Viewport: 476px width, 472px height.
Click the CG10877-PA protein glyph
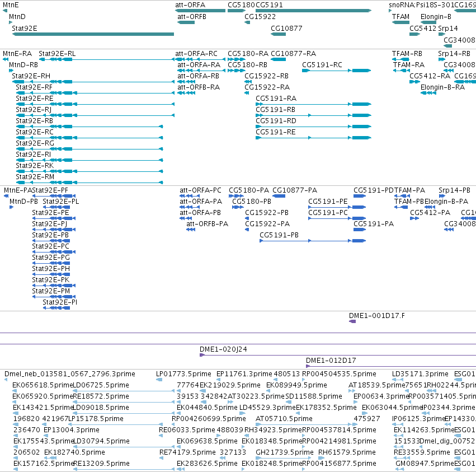point(279,196)
